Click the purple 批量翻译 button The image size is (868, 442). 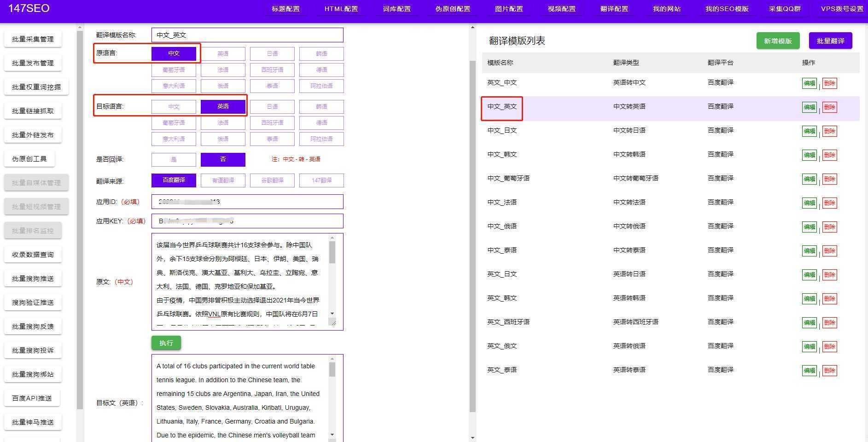[x=830, y=41]
